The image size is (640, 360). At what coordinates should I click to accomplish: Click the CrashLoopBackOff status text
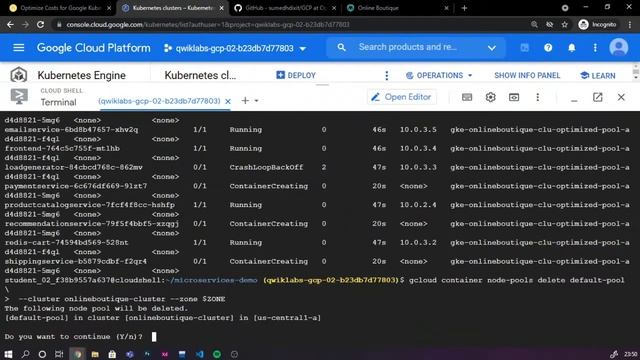[266, 167]
